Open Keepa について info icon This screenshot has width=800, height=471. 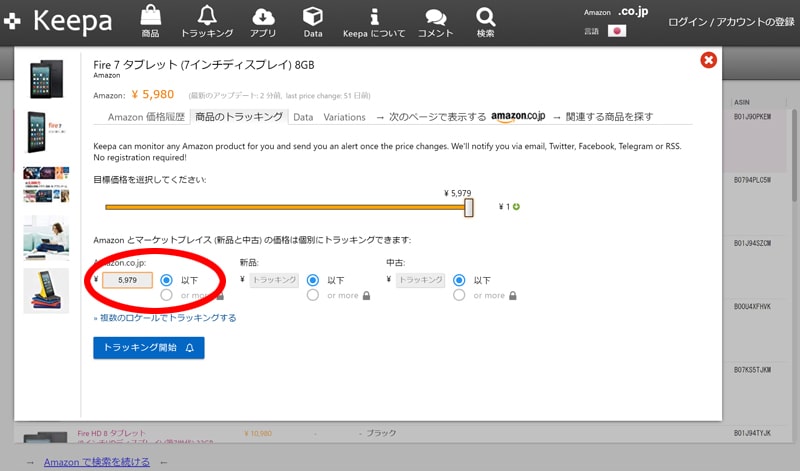coord(374,21)
